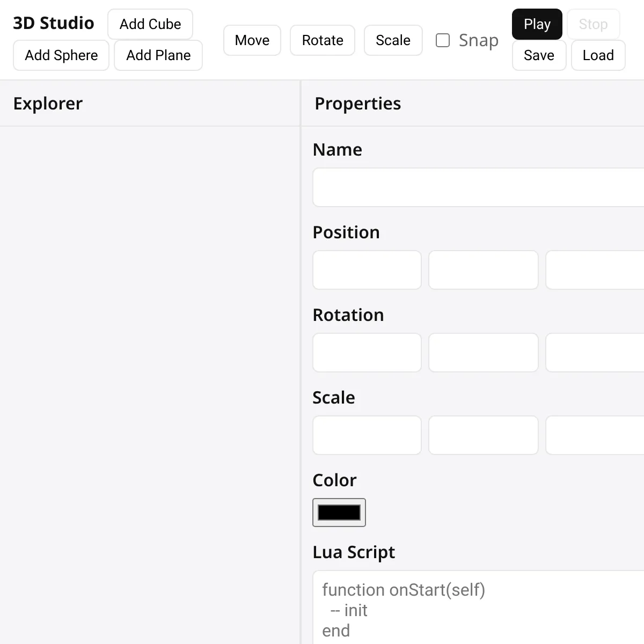Click the 3D Studio title
This screenshot has height=644, width=644.
(54, 23)
